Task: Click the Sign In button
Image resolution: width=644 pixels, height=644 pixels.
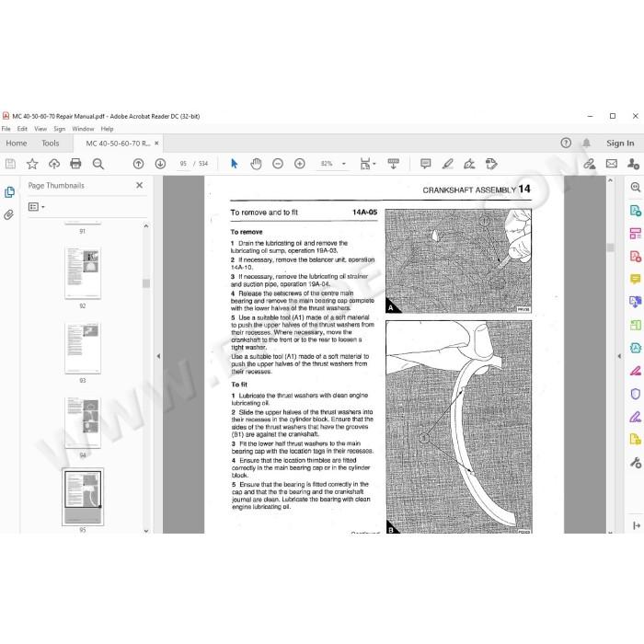Action: pyautogui.click(x=620, y=143)
